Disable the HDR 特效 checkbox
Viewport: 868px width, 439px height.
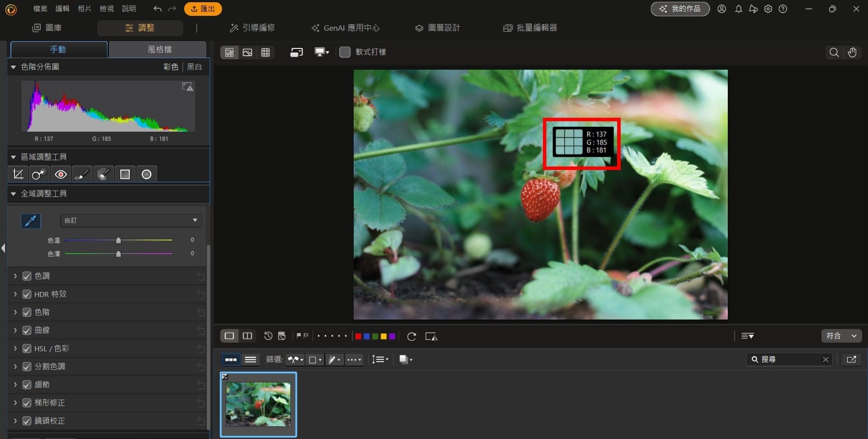click(x=27, y=294)
